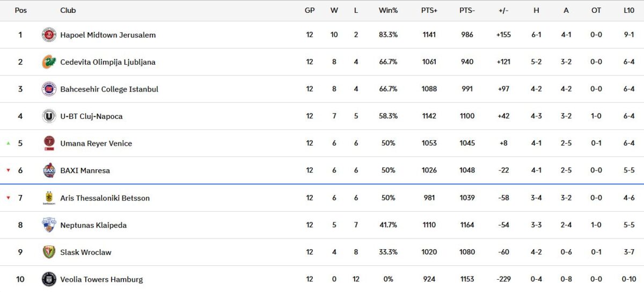The width and height of the screenshot is (644, 292).
Task: Click the red down arrow beside position 6
Action: pos(8,170)
